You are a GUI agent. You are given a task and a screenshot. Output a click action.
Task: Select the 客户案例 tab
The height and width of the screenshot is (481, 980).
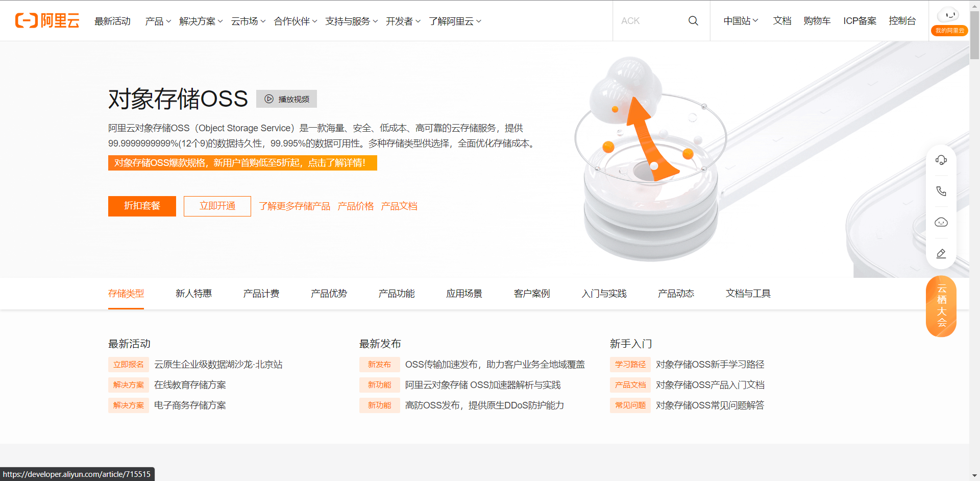[532, 294]
